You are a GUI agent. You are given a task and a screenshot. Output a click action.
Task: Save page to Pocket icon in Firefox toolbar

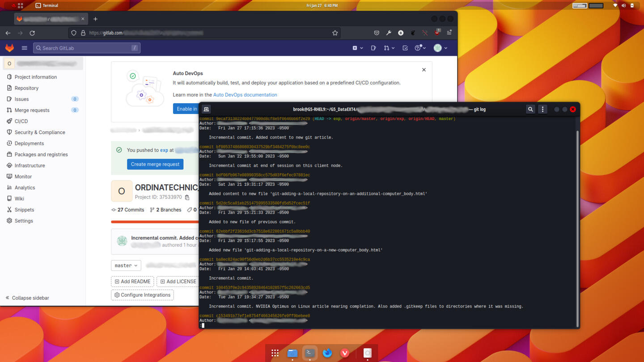(377, 33)
